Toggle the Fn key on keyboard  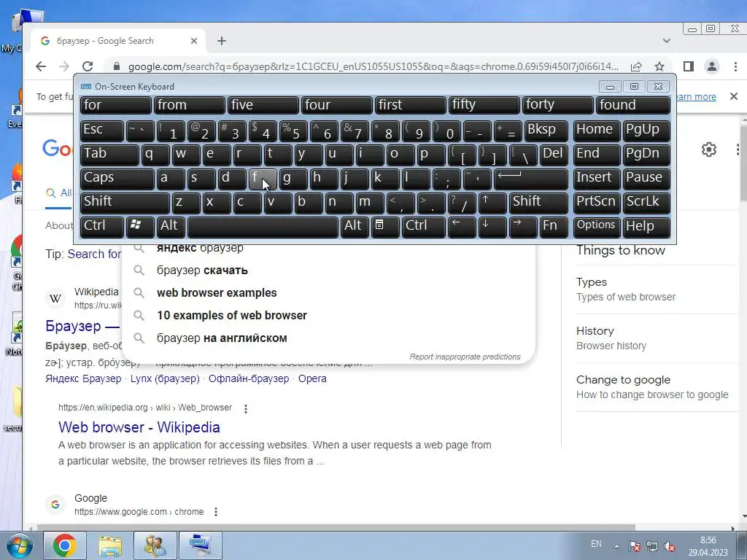tap(554, 227)
